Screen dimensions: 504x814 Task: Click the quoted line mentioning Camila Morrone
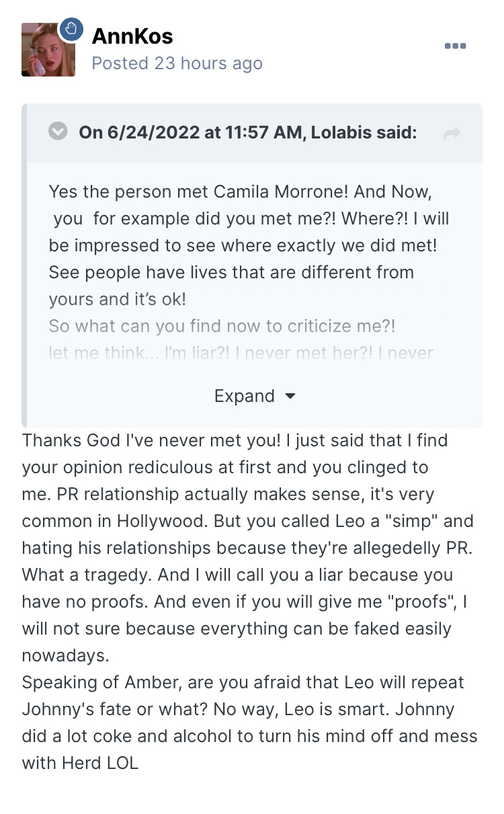coord(239,191)
